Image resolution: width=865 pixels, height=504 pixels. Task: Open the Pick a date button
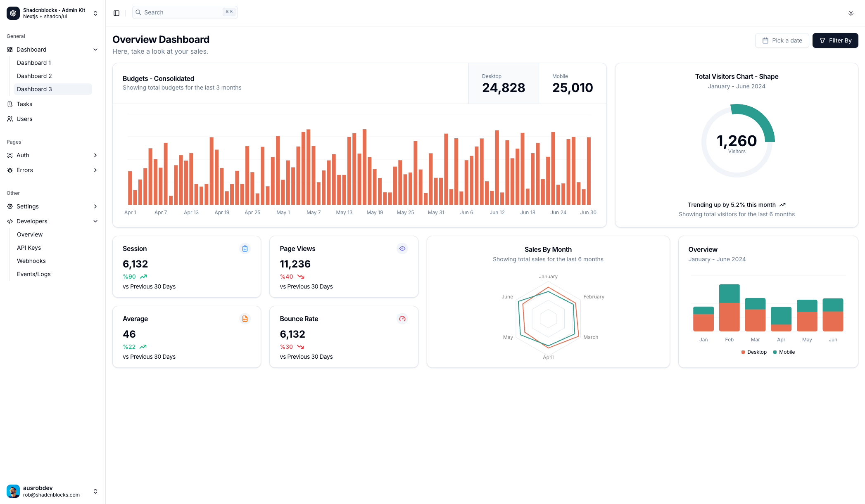pyautogui.click(x=782, y=40)
